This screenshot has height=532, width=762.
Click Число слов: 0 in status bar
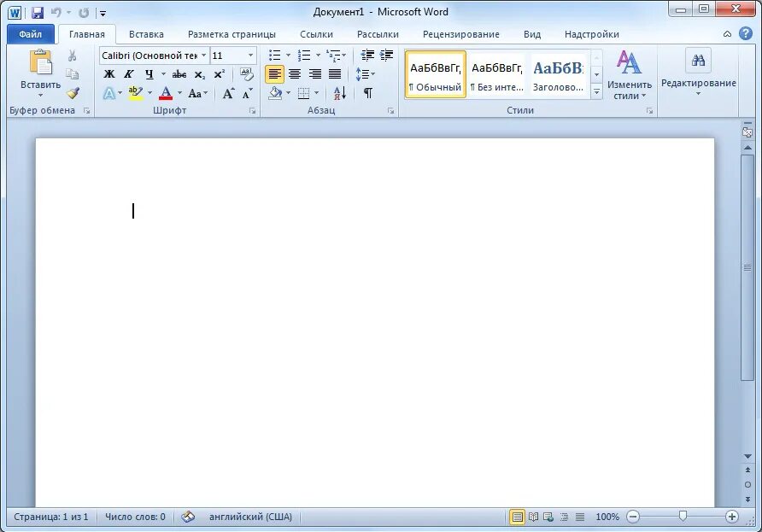[135, 517]
